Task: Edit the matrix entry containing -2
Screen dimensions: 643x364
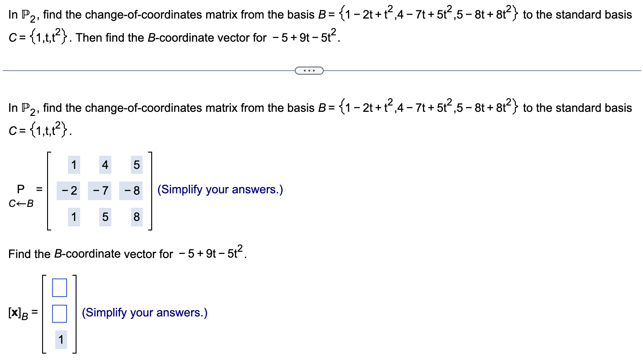Action: pyautogui.click(x=70, y=191)
